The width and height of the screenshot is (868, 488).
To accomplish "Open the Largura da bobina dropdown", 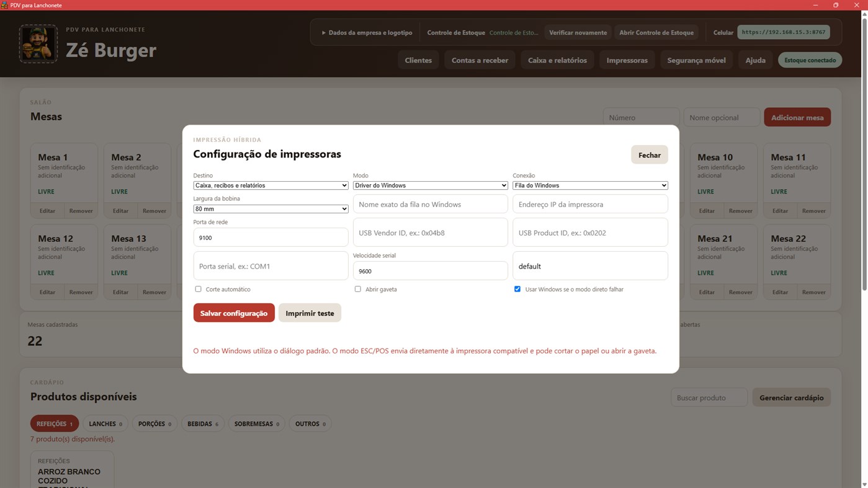I will [x=271, y=209].
